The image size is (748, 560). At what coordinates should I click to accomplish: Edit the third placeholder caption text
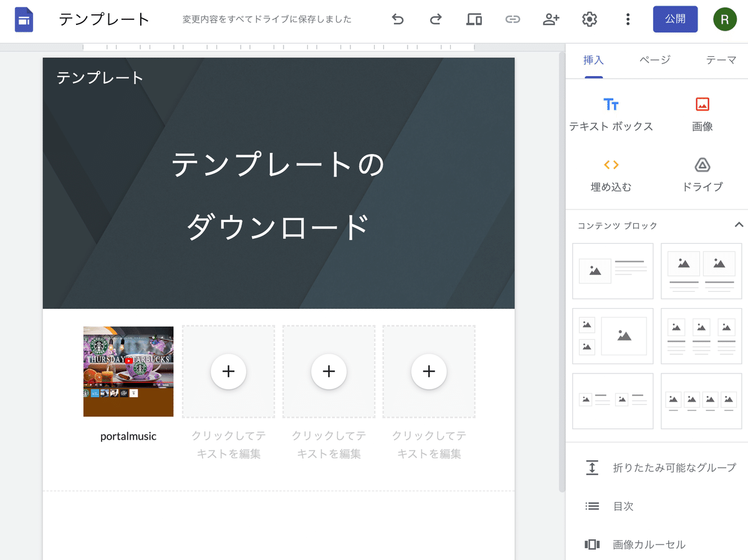329,445
